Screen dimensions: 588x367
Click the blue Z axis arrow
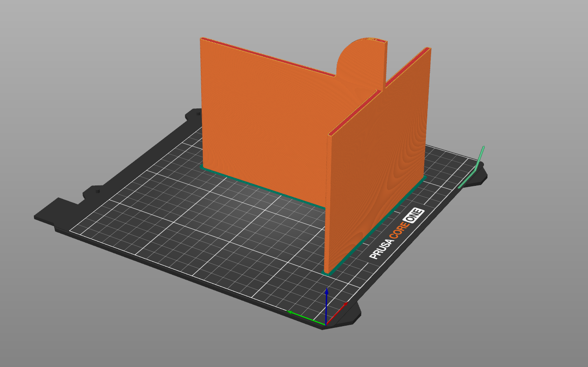(327, 305)
